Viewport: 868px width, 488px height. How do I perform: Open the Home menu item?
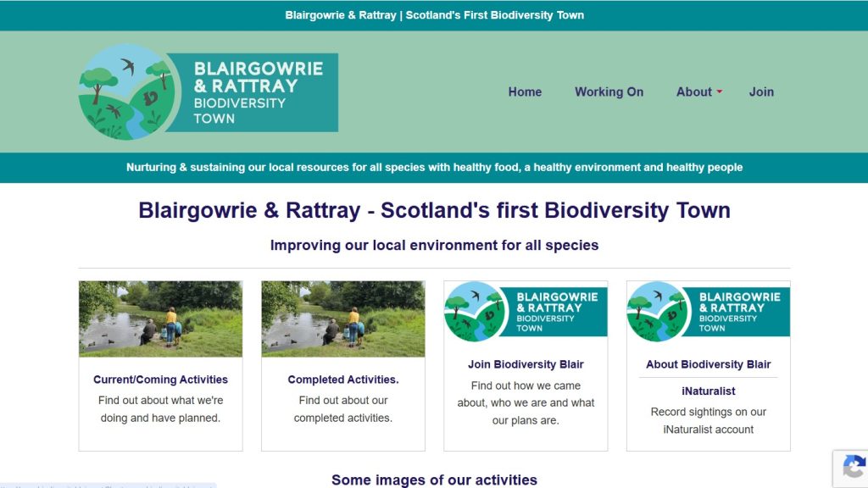[x=525, y=91]
